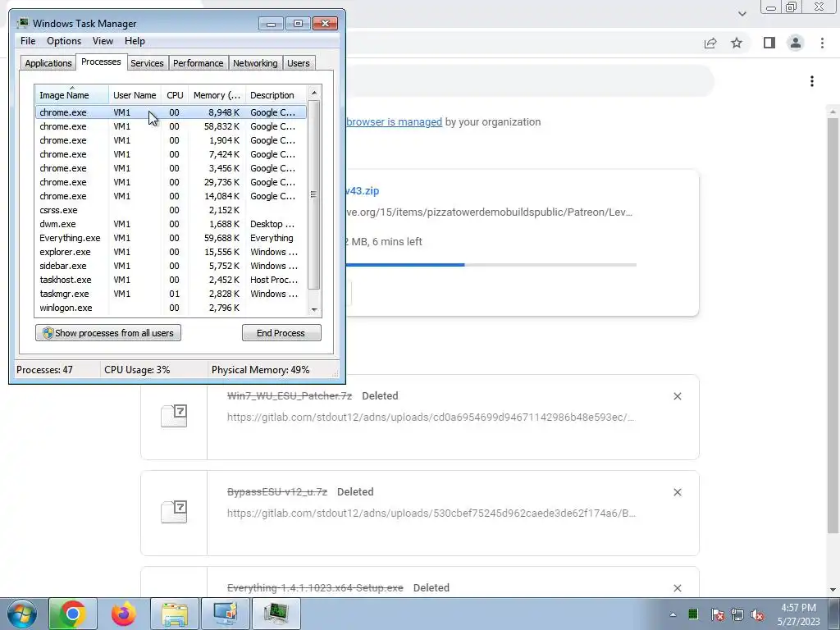Remove Everything-1.4.1.1023.x64-Setup.exe from list

[677, 587]
